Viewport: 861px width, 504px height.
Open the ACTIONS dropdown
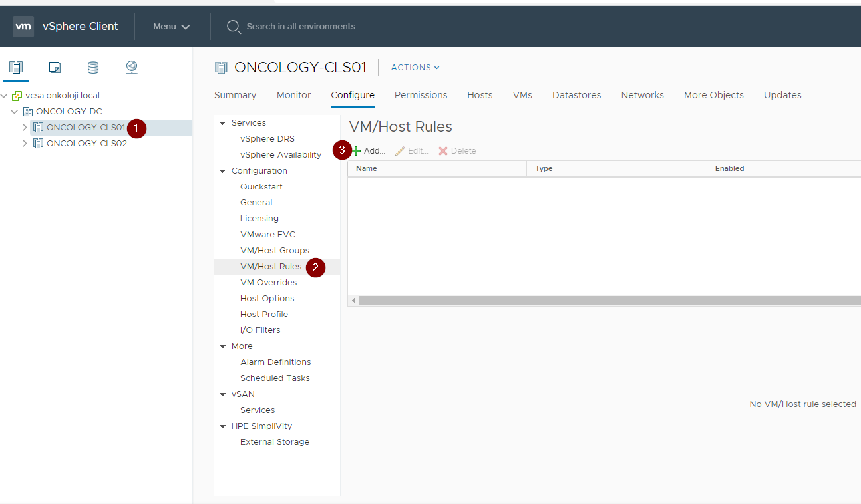[415, 68]
